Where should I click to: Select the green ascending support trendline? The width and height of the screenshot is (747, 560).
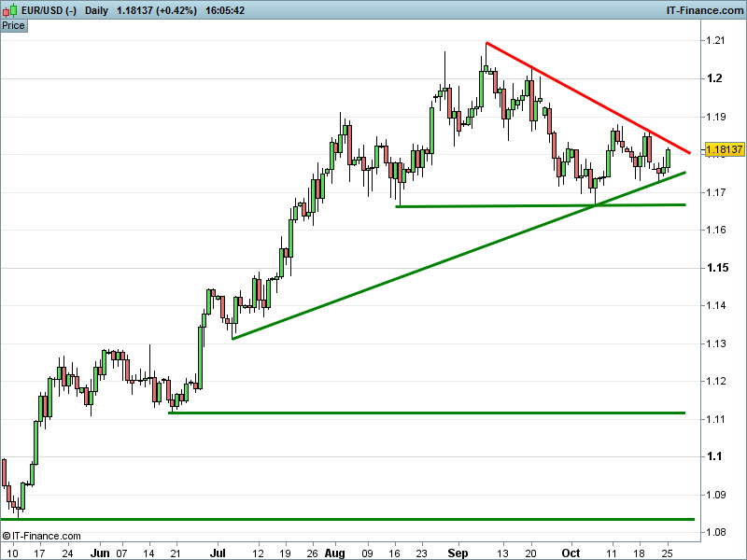pos(458,256)
